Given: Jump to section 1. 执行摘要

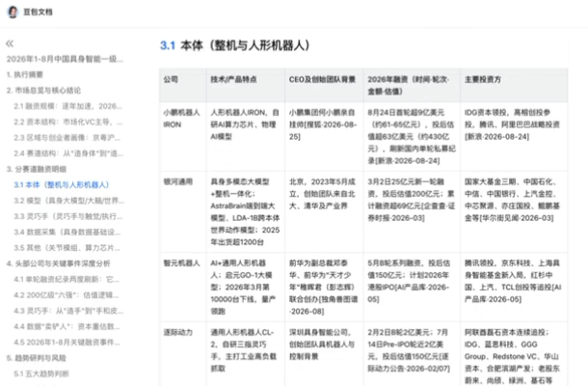Looking at the screenshot, I should point(25,74).
